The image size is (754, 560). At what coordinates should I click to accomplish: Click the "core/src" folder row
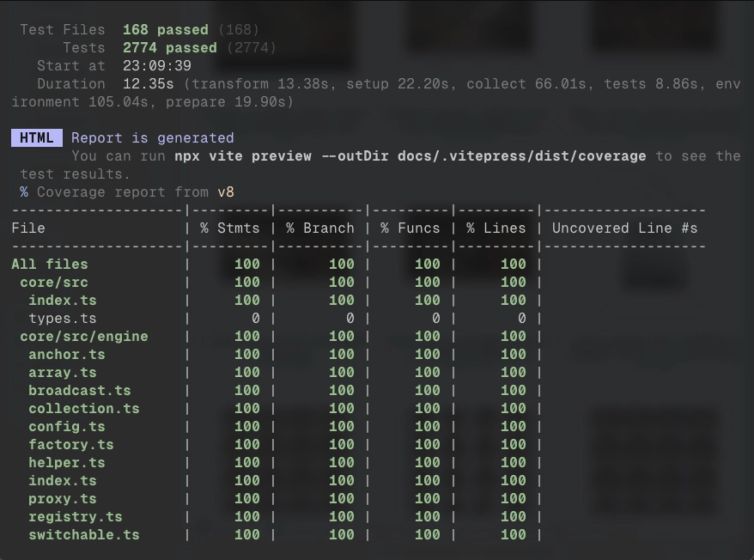[x=54, y=283]
